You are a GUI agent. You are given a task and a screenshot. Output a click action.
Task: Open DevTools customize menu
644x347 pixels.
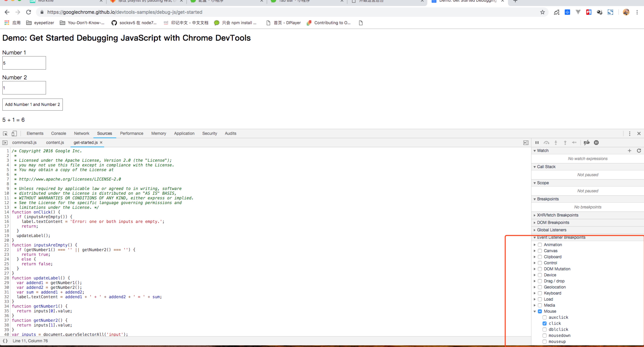[630, 134]
